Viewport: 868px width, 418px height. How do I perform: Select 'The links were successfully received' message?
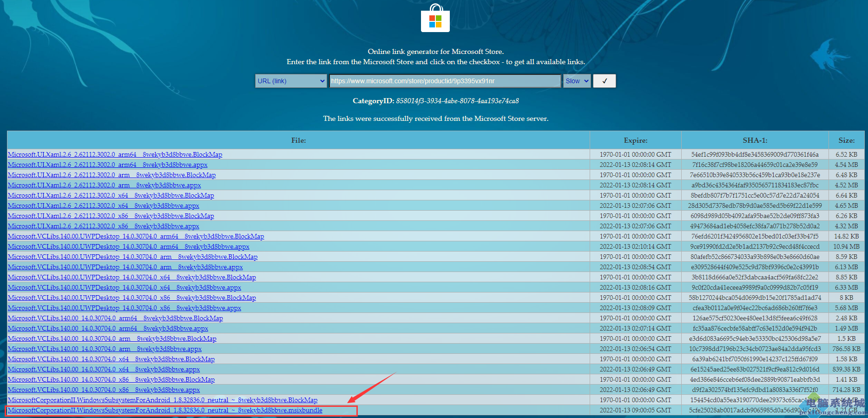(x=435, y=119)
